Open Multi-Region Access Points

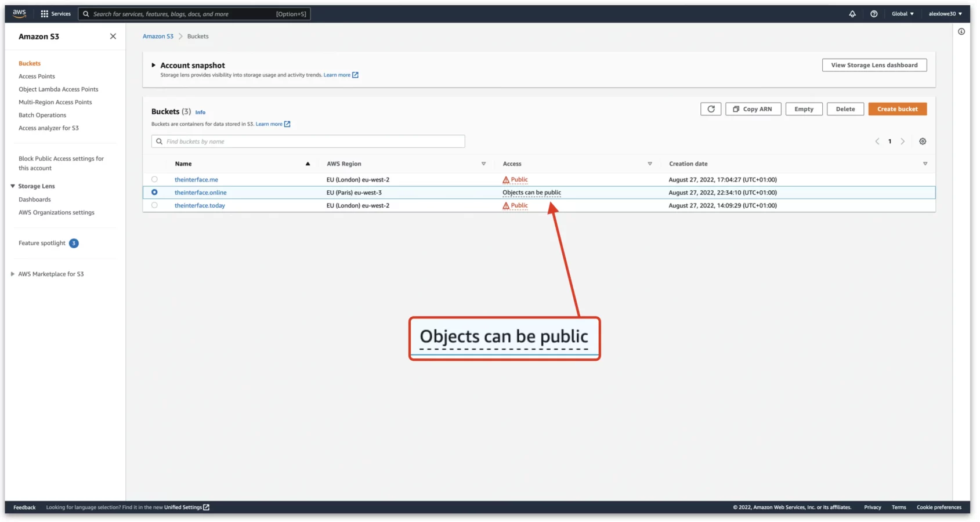(x=55, y=102)
